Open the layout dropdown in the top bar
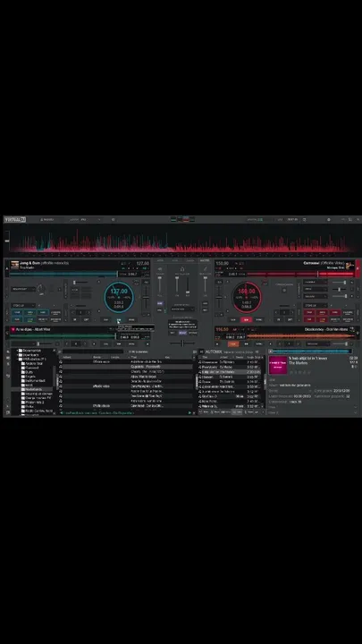This screenshot has height=644, width=362. (85, 220)
